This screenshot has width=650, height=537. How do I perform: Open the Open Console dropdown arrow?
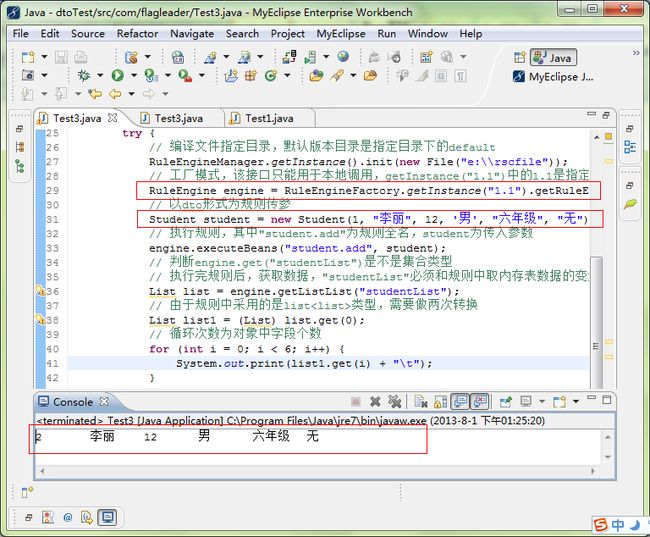click(575, 401)
